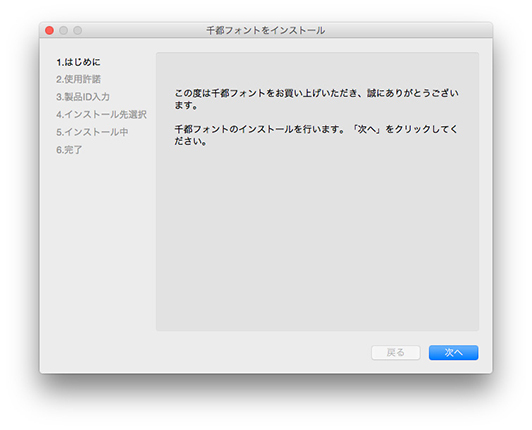Screen dimensions: 532x430
Task: Click the disabled minimize window button
Action: click(x=63, y=31)
